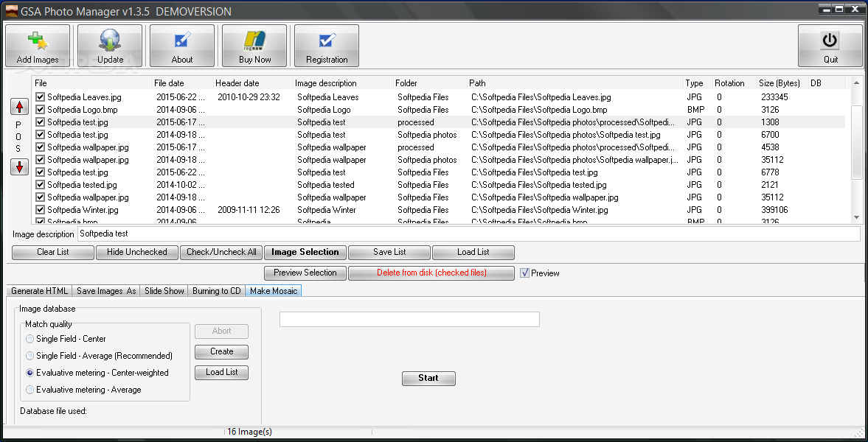This screenshot has height=442, width=868.
Task: Select size value 233345
Action: [774, 97]
